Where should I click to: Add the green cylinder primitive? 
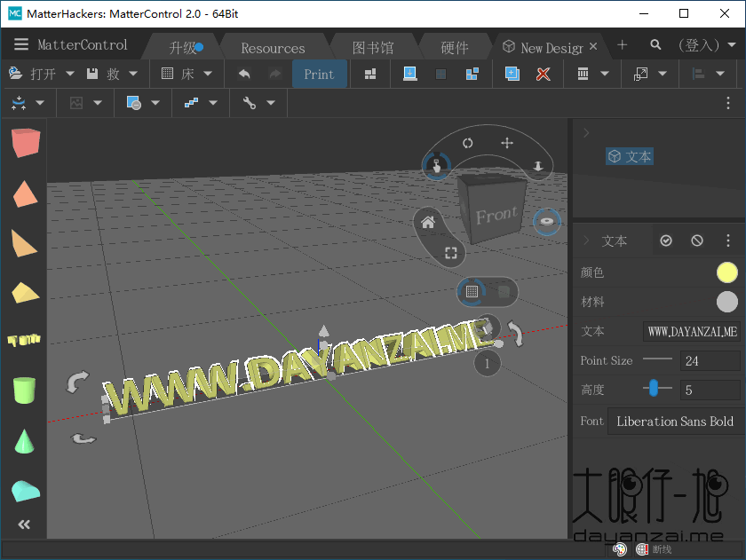pyautogui.click(x=24, y=390)
